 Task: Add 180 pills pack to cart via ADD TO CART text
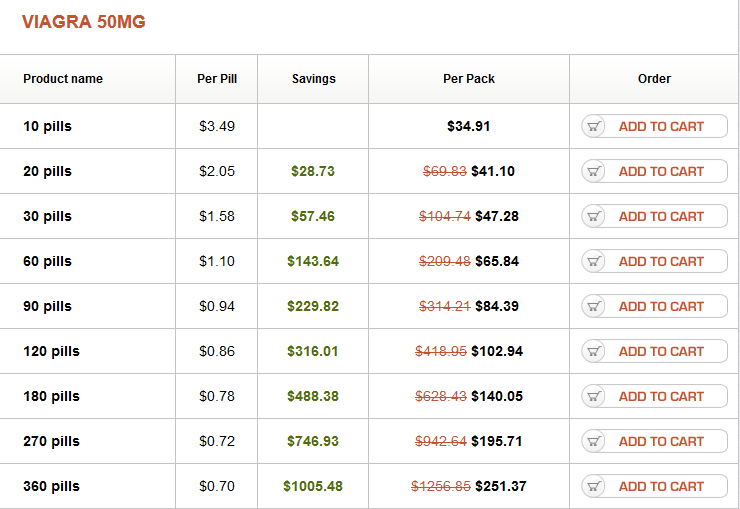pos(661,396)
